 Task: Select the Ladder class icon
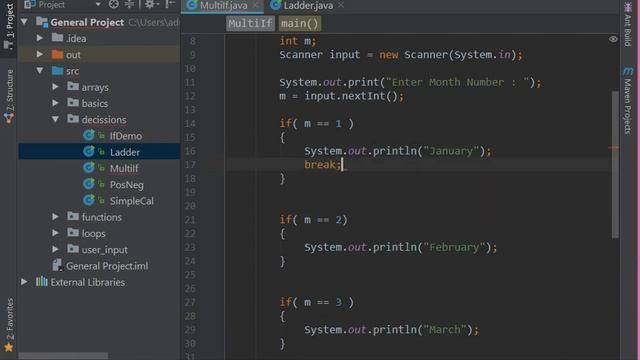(89, 151)
